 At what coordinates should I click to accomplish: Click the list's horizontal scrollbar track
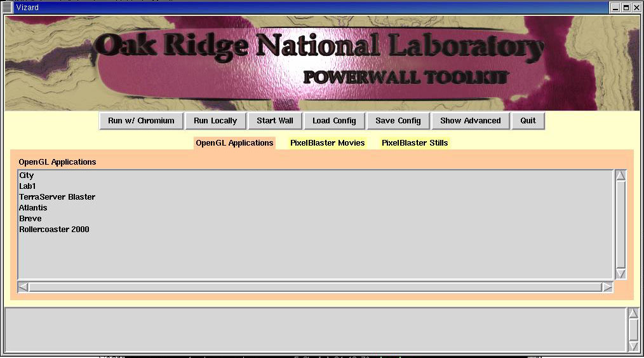coord(315,287)
